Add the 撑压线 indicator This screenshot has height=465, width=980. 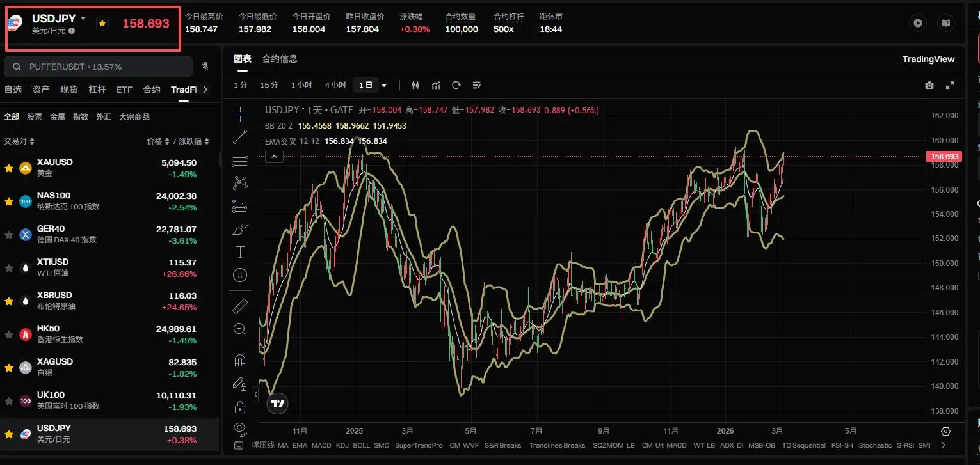(x=263, y=445)
